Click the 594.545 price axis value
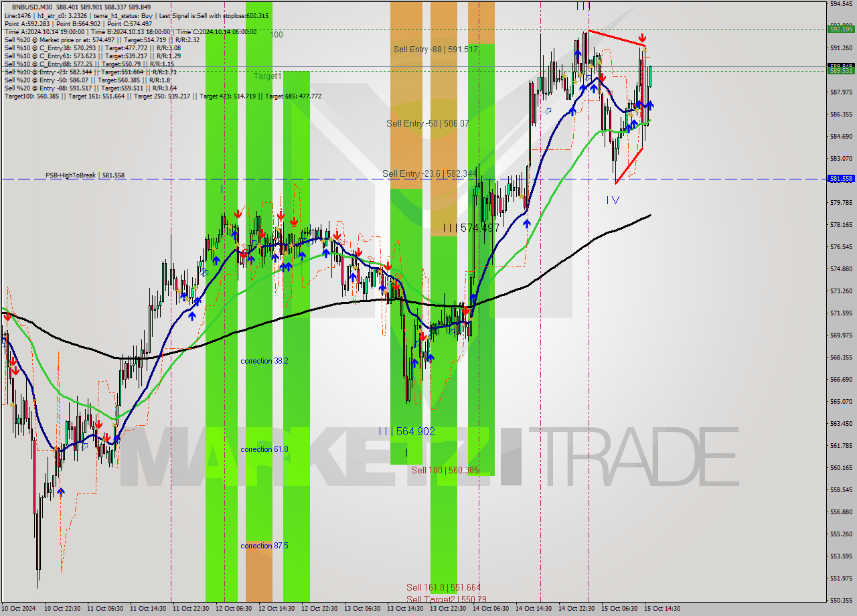857x616 pixels. tap(841, 4)
